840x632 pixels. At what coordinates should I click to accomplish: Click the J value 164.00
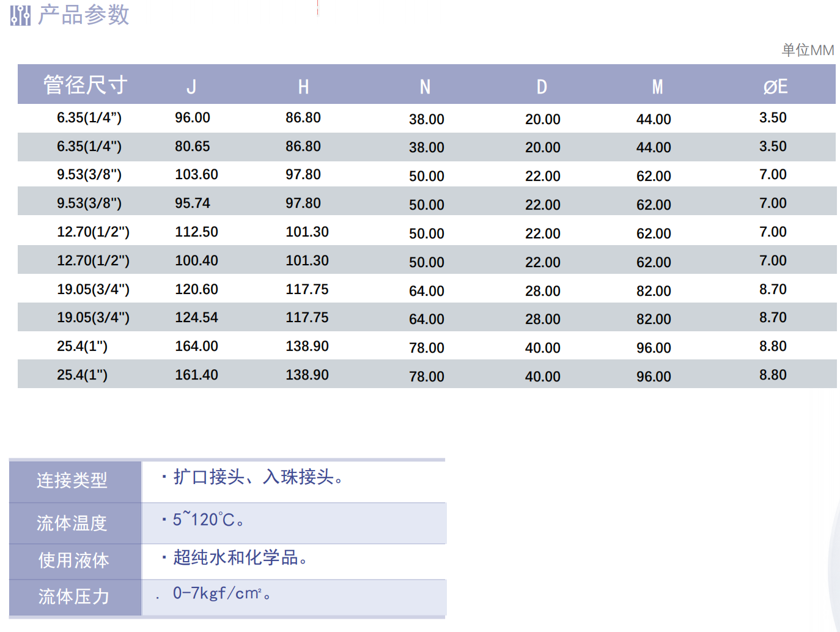(x=196, y=346)
